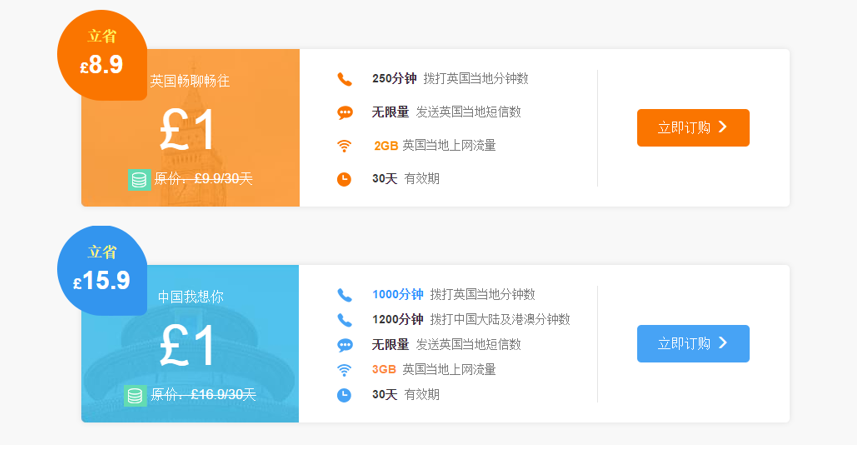
Task: Click the blue chat bubble SMS icon
Action: pyautogui.click(x=344, y=345)
